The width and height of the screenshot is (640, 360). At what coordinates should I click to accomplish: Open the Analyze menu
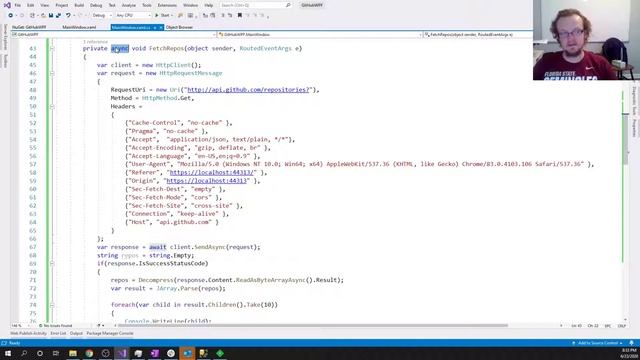click(x=129, y=5)
